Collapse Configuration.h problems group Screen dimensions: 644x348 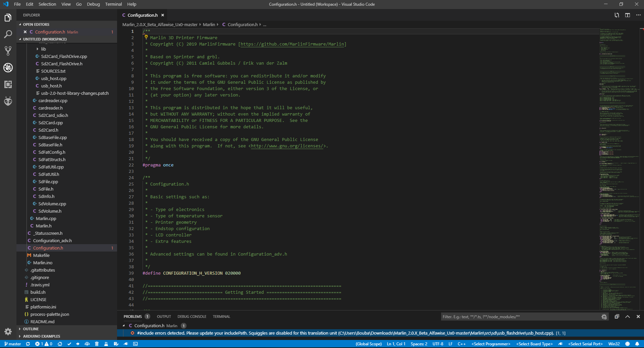(x=124, y=326)
